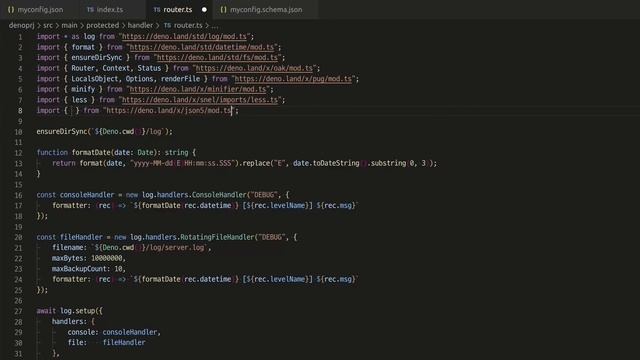Open main folder breadcrumb
The image size is (640, 360).
point(69,25)
